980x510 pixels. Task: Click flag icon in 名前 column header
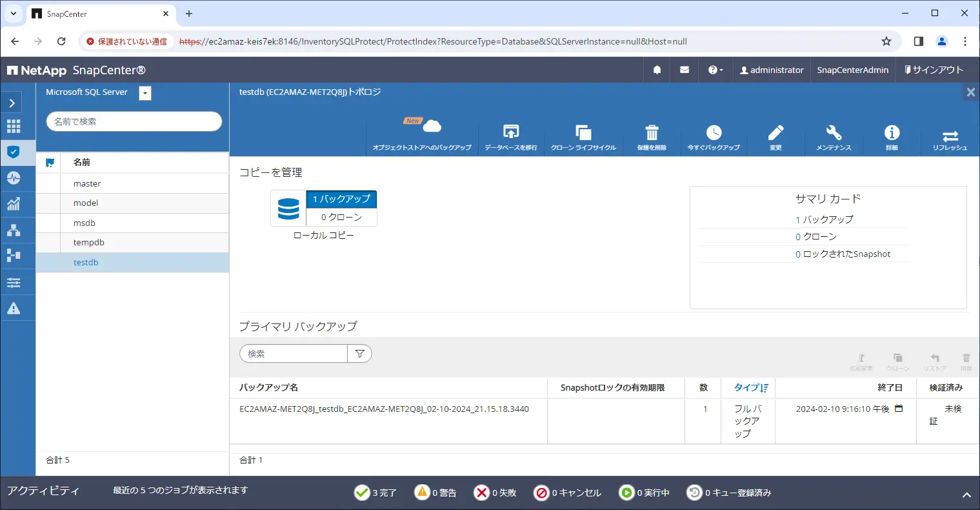(50, 163)
